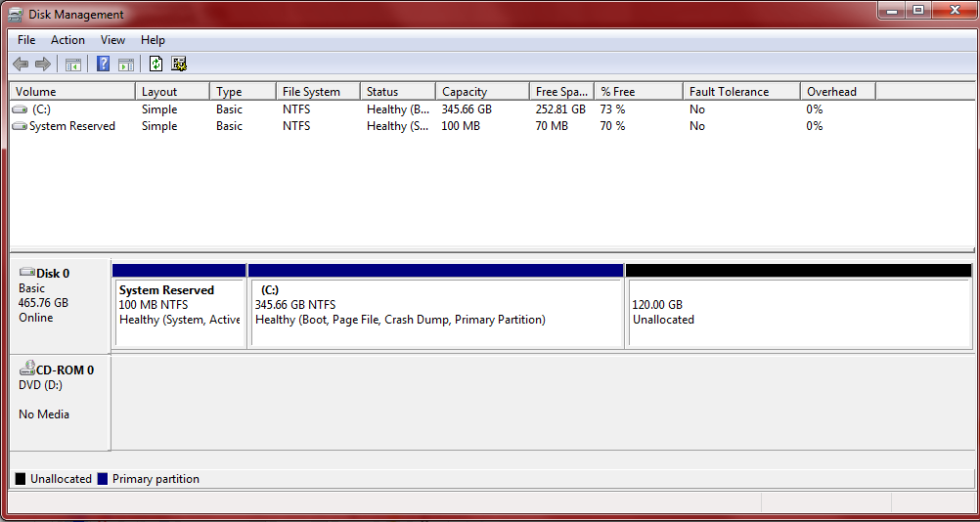This screenshot has width=980, height=522.
Task: Select the Disk 0 Basic 465.76 GB label
Action: [x=60, y=306]
